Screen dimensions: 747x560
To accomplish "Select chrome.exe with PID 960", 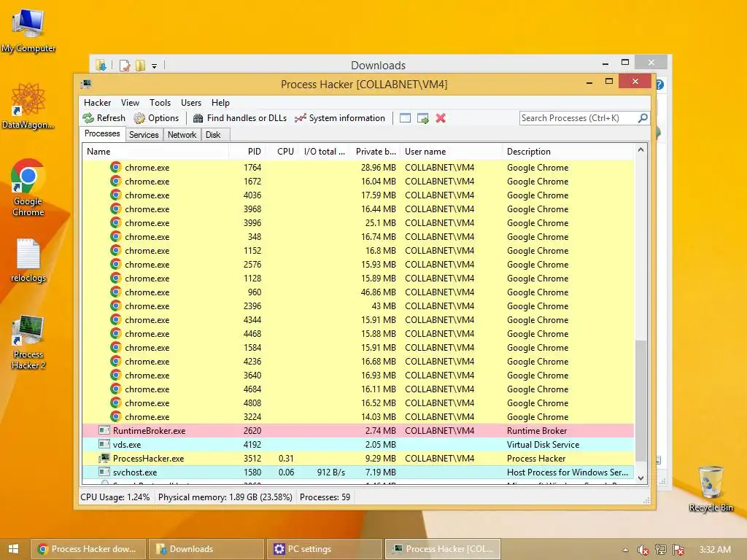I will (x=358, y=292).
